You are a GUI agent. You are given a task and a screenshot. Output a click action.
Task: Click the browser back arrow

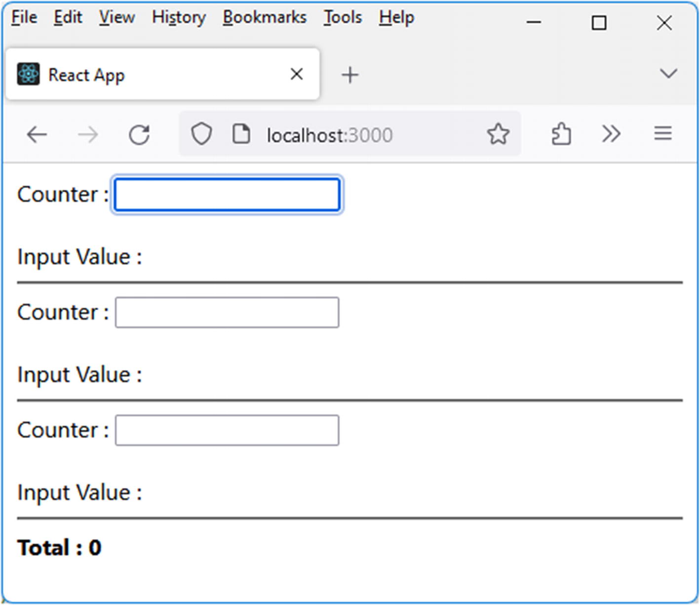(x=37, y=134)
